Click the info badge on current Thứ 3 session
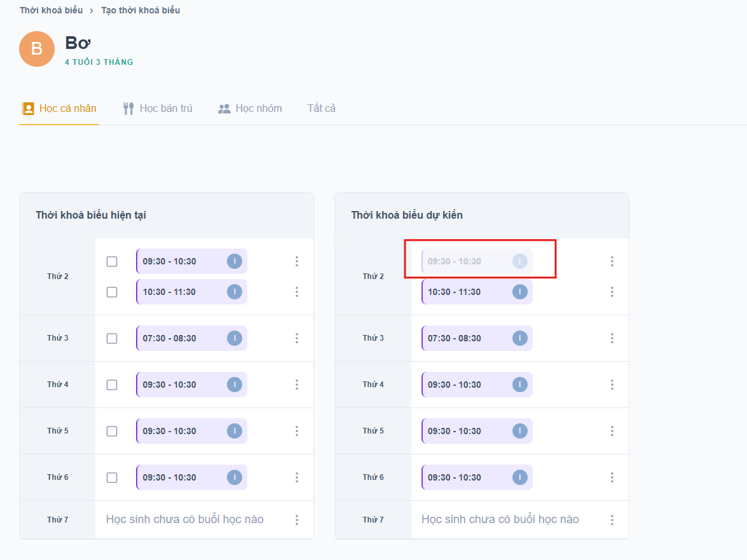The image size is (747, 560). pyautogui.click(x=235, y=338)
